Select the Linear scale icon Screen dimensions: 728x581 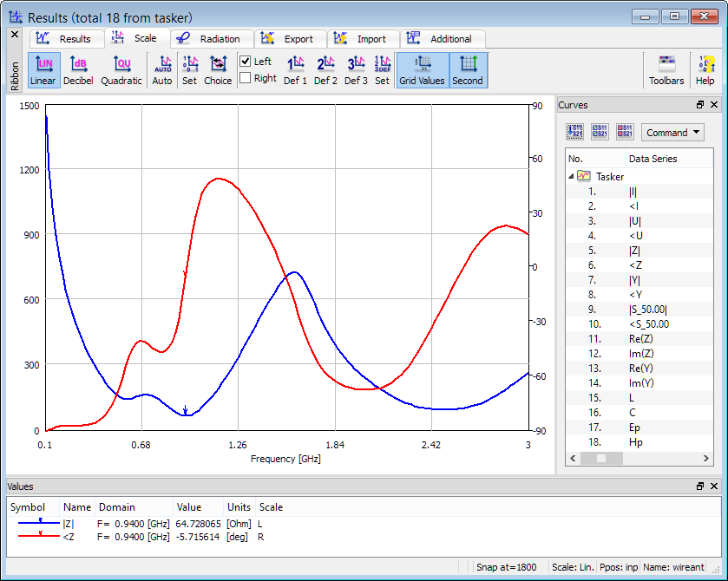coord(43,70)
